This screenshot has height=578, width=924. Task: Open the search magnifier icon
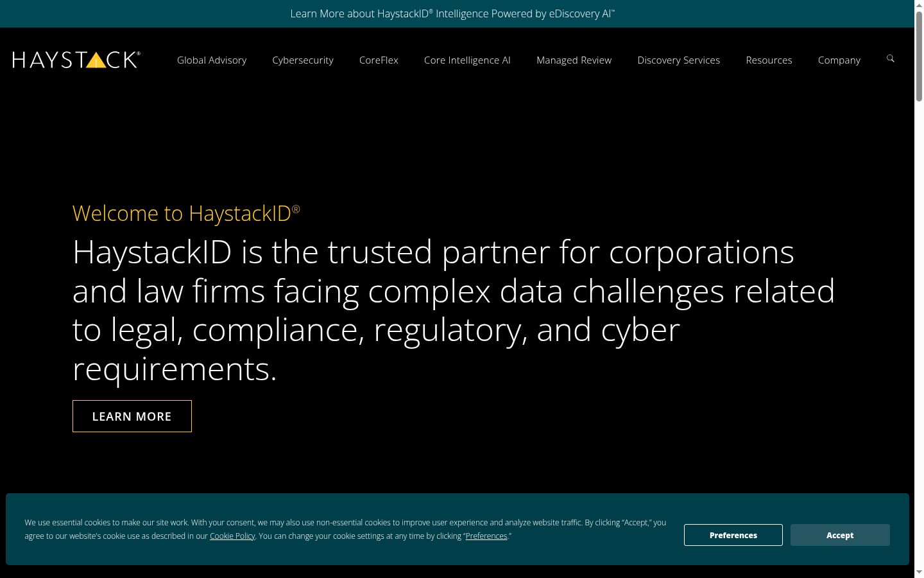pos(890,58)
